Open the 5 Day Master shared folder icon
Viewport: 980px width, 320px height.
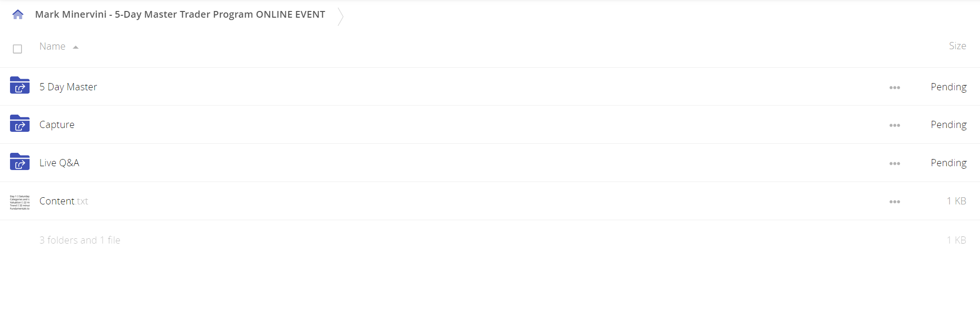(x=20, y=85)
